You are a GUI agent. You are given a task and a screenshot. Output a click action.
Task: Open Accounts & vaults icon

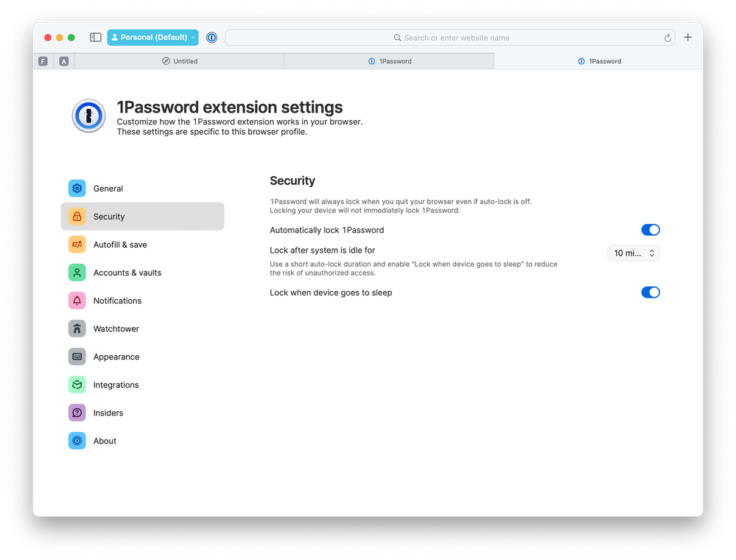point(77,273)
